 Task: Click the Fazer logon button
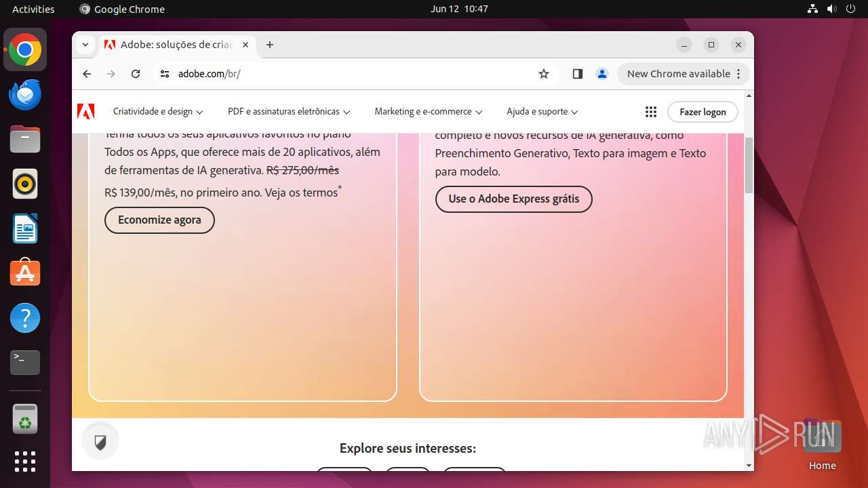(x=703, y=112)
